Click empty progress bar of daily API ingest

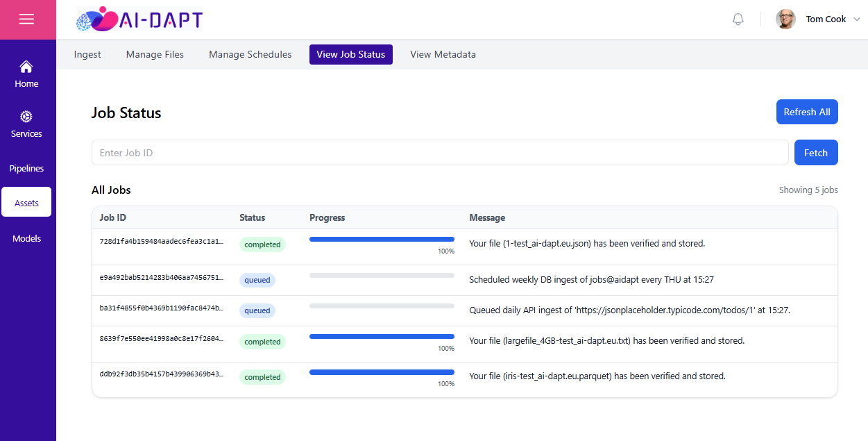click(x=382, y=306)
